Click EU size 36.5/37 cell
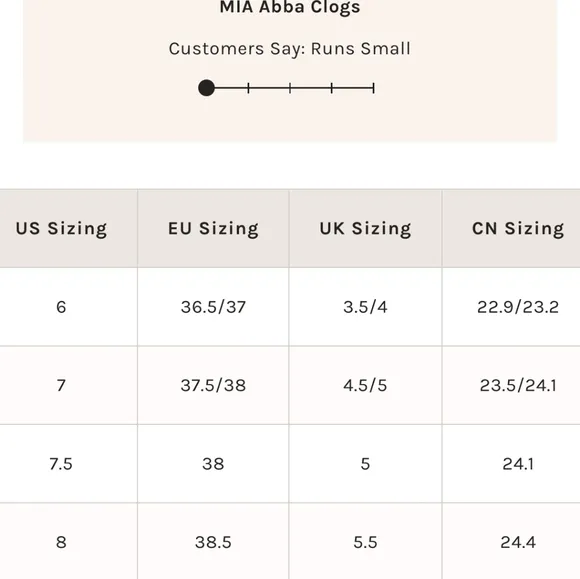This screenshot has height=579, width=580. coord(213,307)
